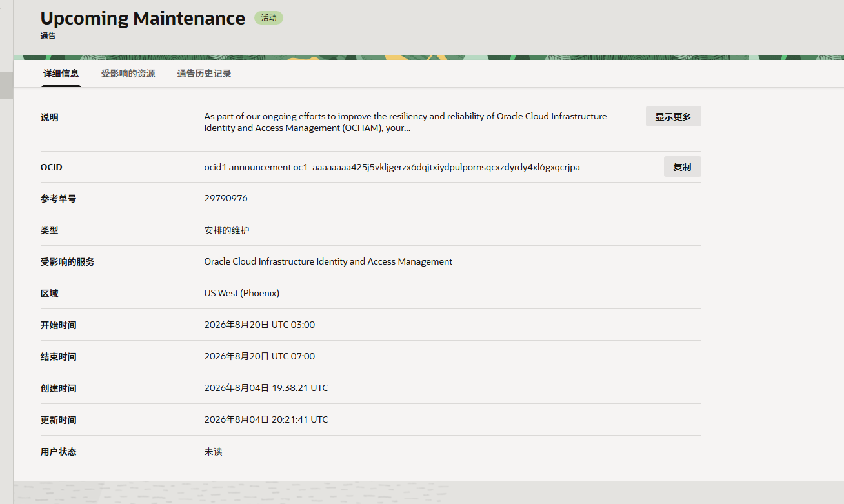
Task: Switch to the 详细信息 tab
Action: click(61, 74)
